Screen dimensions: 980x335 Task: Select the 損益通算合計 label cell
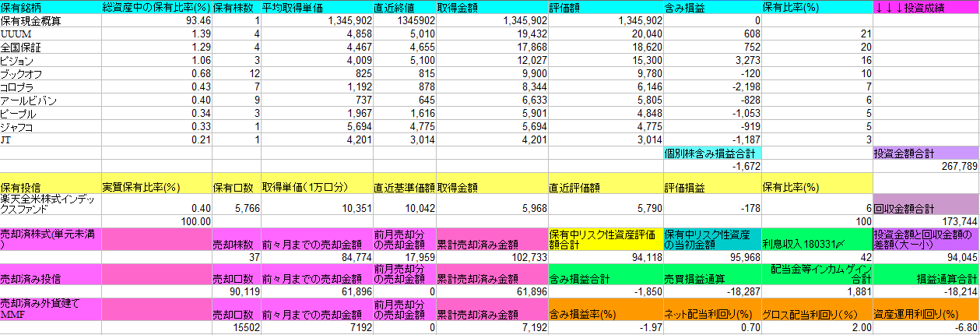[x=926, y=275]
